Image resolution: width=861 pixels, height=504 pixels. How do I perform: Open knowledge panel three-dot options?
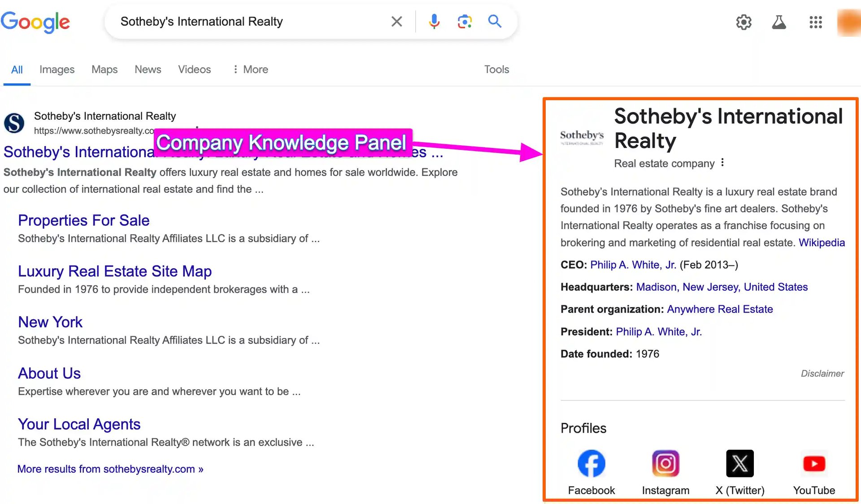coord(722,163)
